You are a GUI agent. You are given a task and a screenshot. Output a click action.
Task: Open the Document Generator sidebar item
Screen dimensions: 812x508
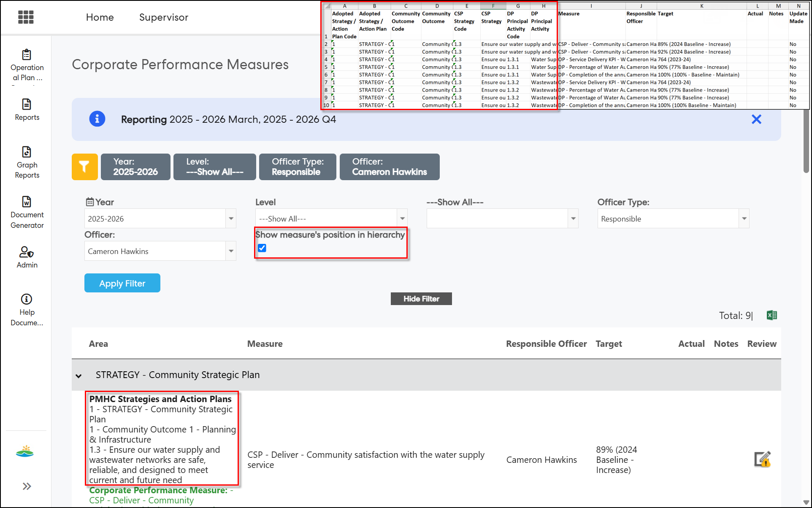pos(27,212)
